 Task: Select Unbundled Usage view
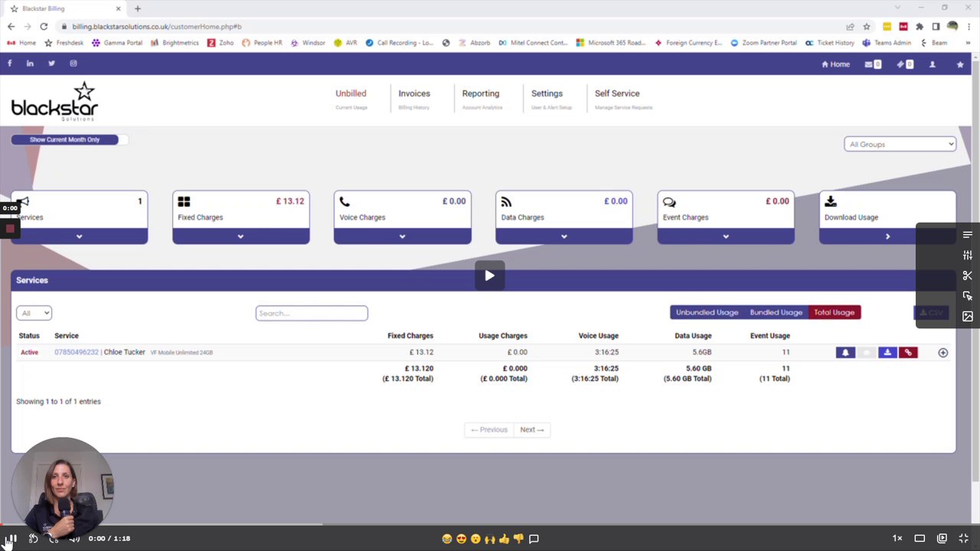(707, 312)
